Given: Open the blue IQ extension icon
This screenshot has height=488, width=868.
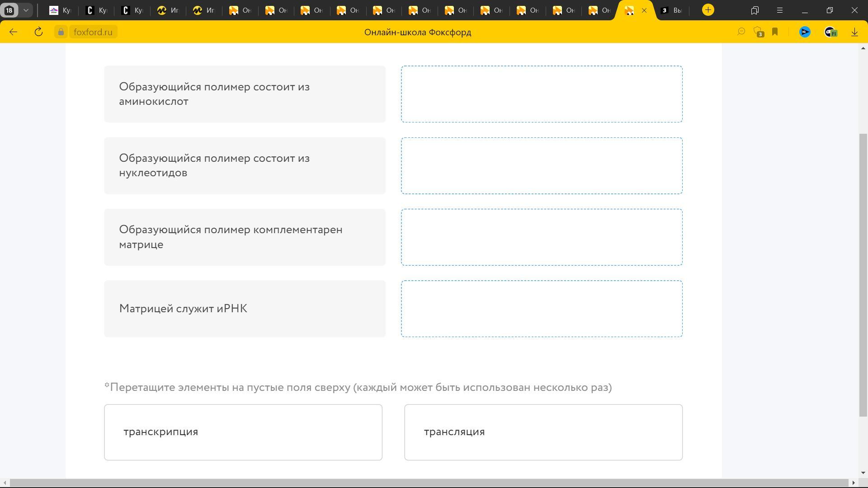Looking at the screenshot, I should point(805,32).
